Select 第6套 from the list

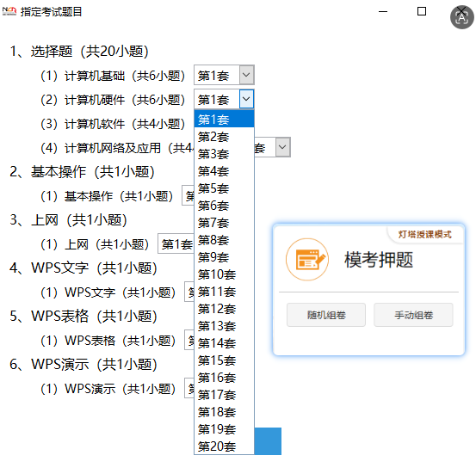click(224, 206)
